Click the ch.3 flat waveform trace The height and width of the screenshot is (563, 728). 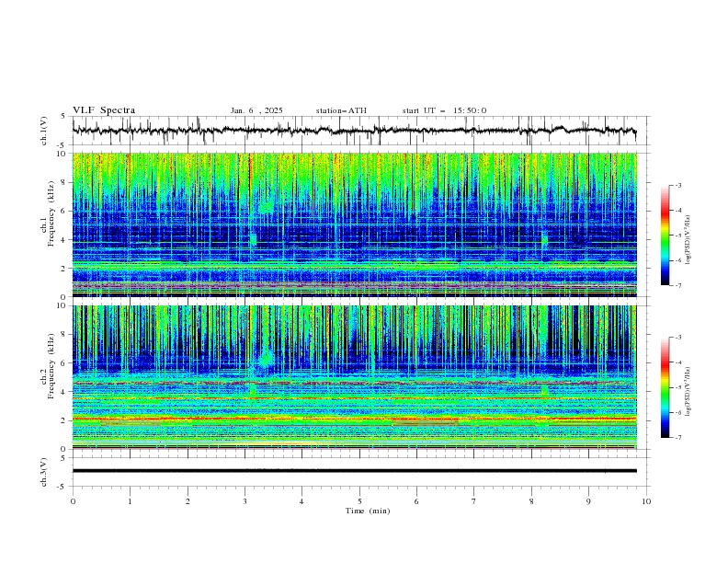pyautogui.click(x=354, y=471)
